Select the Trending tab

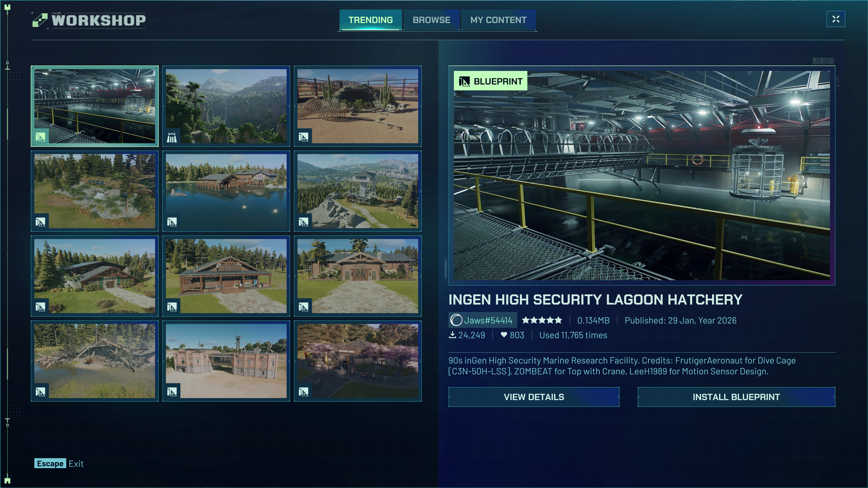coord(370,20)
